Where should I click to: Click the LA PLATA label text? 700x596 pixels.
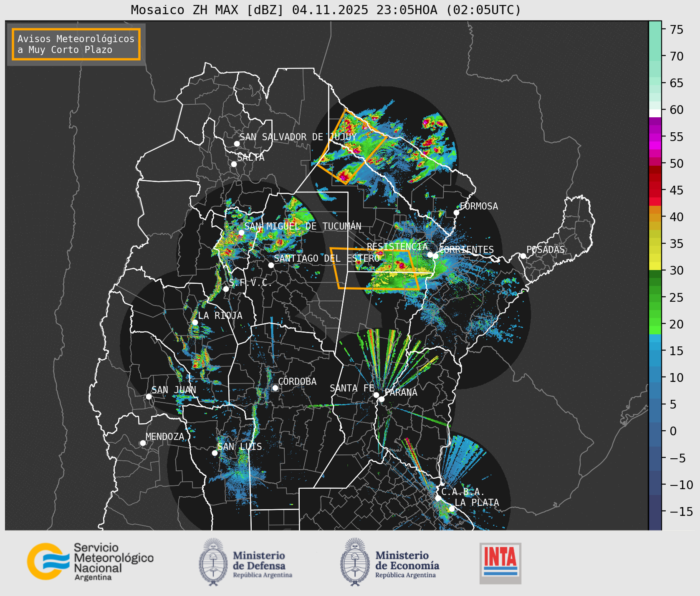click(x=477, y=502)
